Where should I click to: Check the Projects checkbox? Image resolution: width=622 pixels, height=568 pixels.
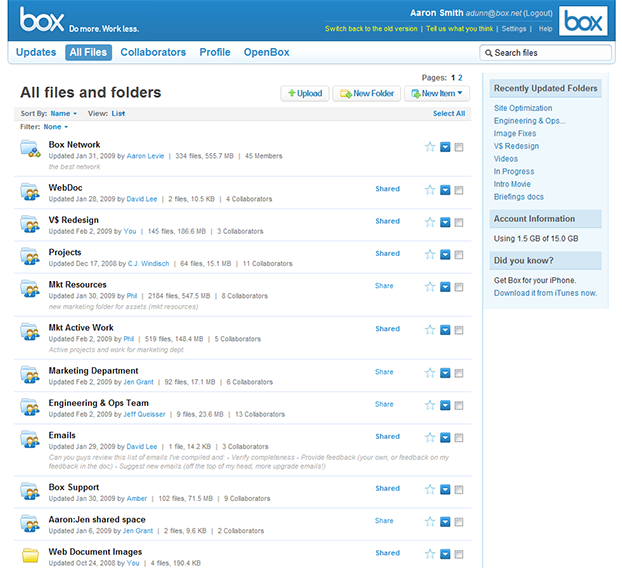point(459,254)
